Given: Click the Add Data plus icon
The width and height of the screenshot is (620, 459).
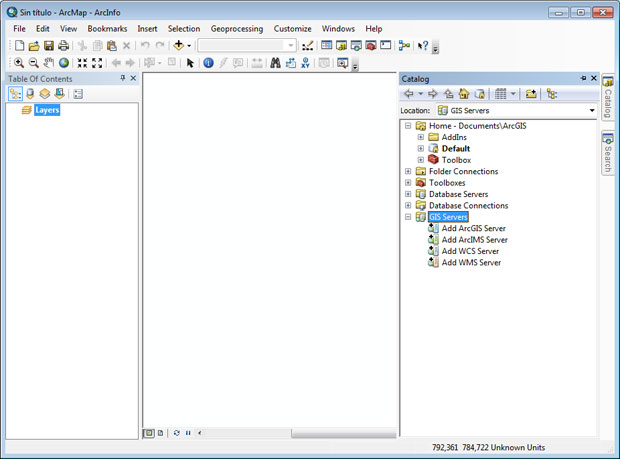Looking at the screenshot, I should pyautogui.click(x=179, y=45).
